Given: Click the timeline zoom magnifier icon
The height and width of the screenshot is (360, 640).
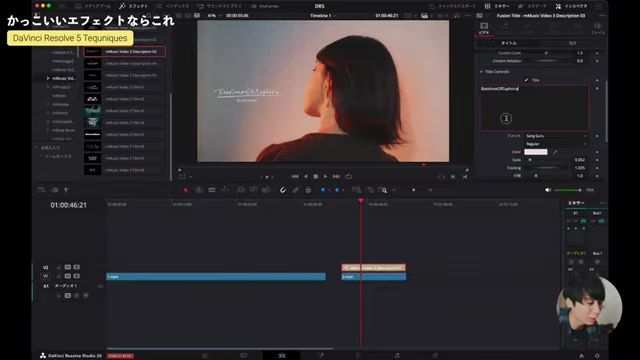Looking at the screenshot, I should [x=383, y=190].
